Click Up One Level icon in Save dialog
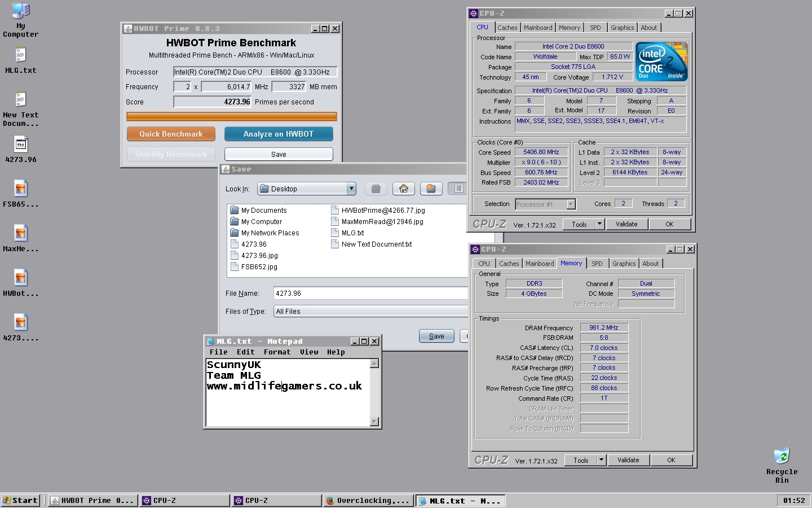The height and width of the screenshot is (508, 812). point(376,189)
